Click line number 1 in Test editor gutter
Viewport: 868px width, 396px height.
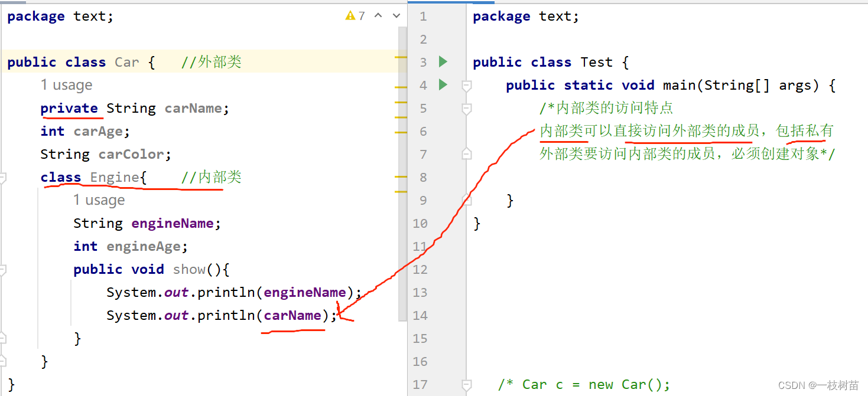[422, 17]
